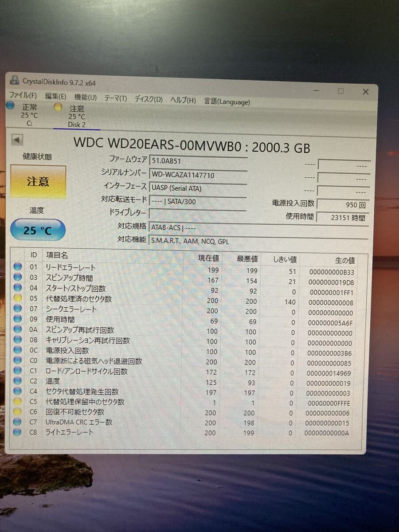Click the blue status icon for ライトエラーレート
The image size is (399, 532).
point(18,432)
